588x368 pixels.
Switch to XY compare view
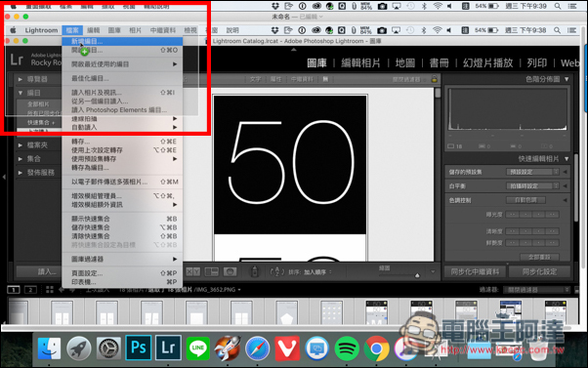[193, 271]
